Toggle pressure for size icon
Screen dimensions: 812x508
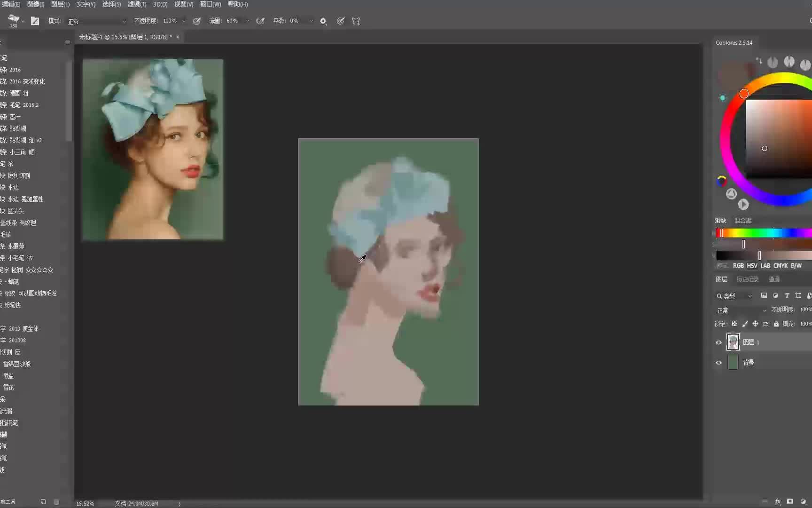pyautogui.click(x=341, y=21)
